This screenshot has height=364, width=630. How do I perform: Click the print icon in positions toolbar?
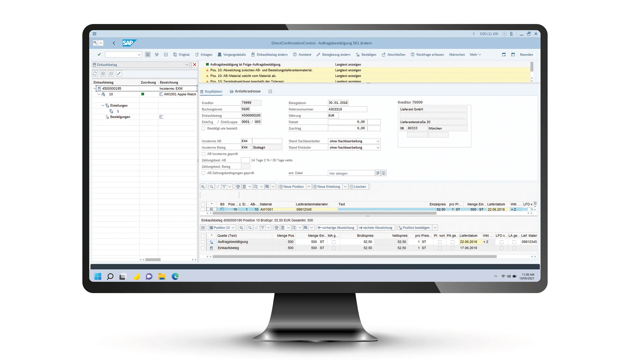238,186
